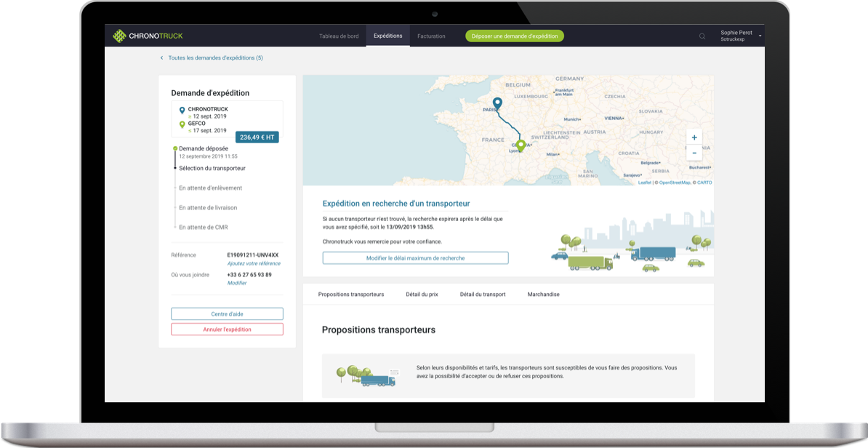Zoom in on the map with plus control
This screenshot has height=448, width=868.
tap(694, 137)
